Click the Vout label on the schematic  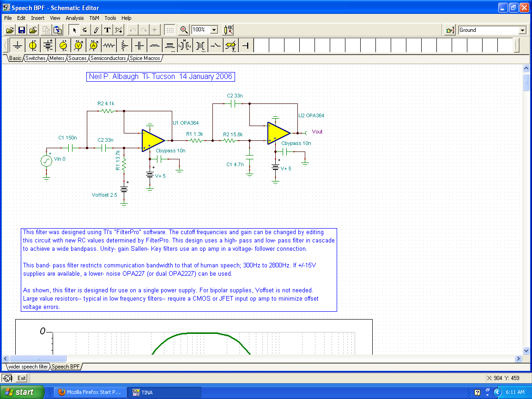click(x=317, y=132)
